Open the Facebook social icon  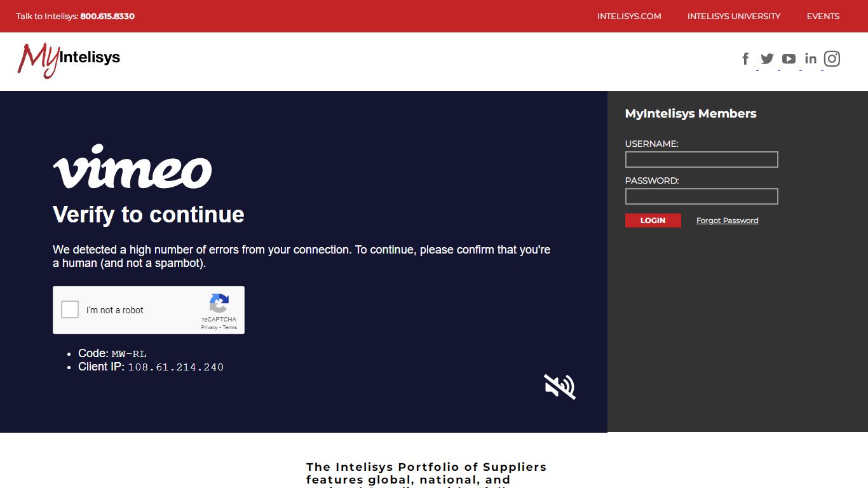[746, 59]
